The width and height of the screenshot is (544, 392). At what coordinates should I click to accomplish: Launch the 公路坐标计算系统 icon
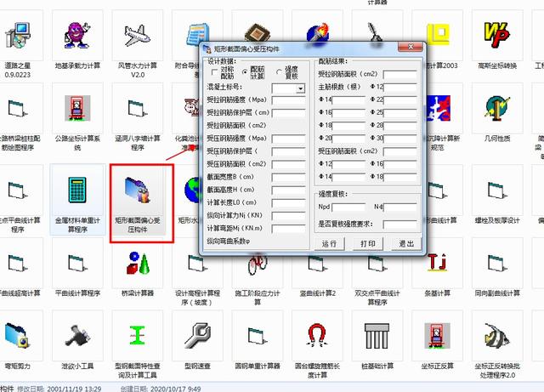pos(77,108)
